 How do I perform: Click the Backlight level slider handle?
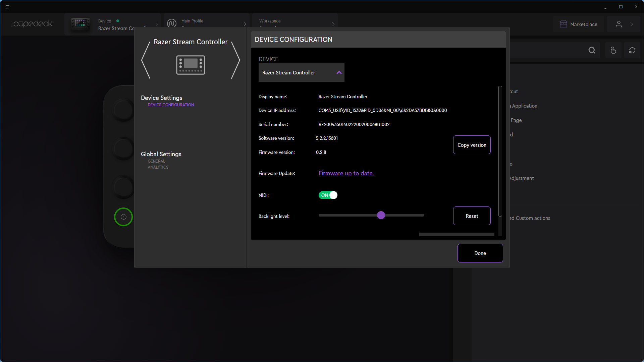tap(381, 215)
